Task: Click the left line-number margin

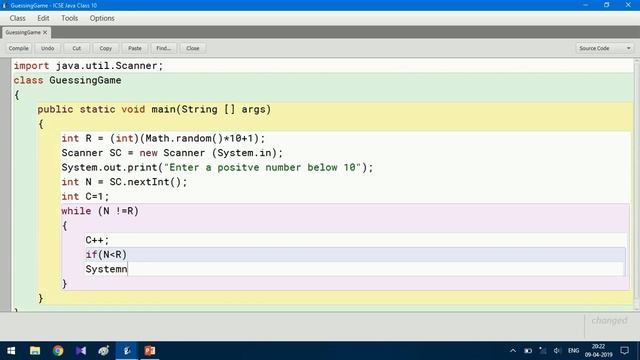Action: 5,184
